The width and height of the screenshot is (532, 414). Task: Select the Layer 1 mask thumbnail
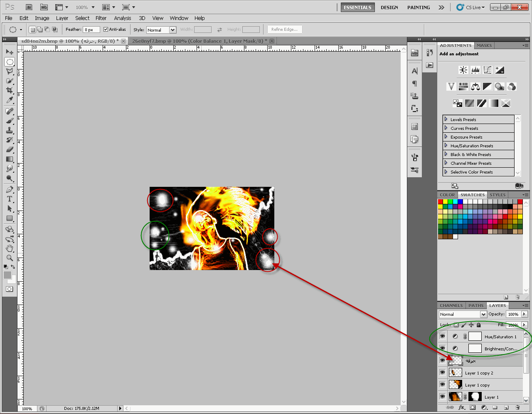tap(475, 397)
